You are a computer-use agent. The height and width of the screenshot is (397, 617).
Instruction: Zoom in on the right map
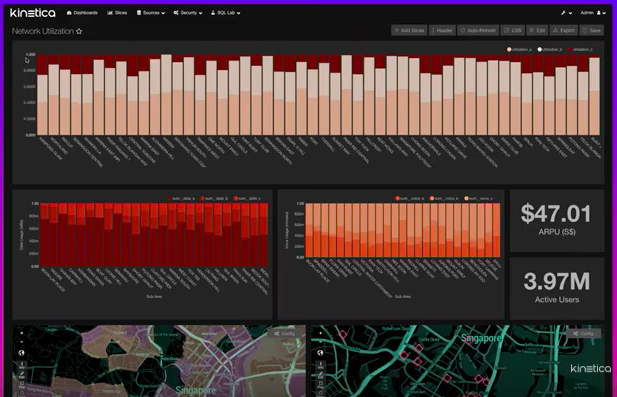coord(320,333)
